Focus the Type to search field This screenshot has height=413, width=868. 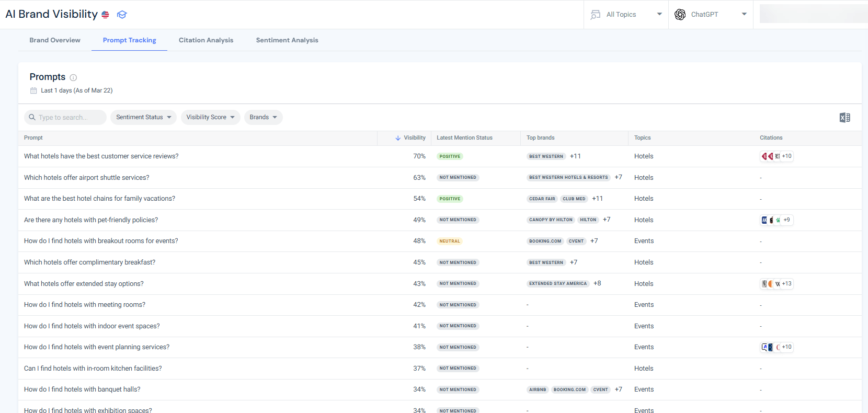click(x=65, y=118)
